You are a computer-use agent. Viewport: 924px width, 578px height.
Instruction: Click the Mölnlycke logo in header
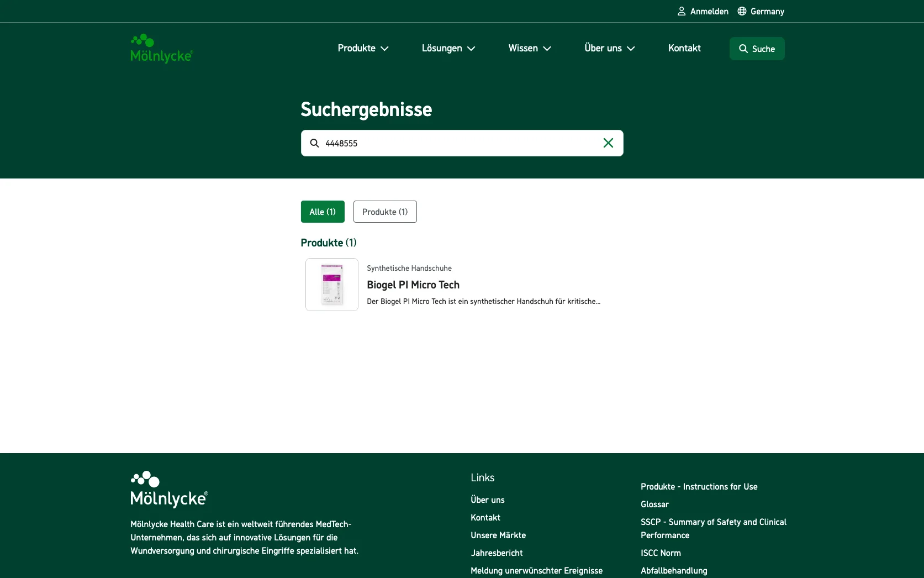click(x=162, y=49)
